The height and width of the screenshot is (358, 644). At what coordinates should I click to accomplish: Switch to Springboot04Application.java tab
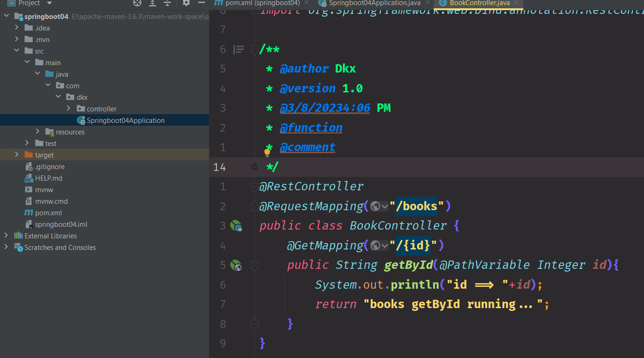pos(374,3)
